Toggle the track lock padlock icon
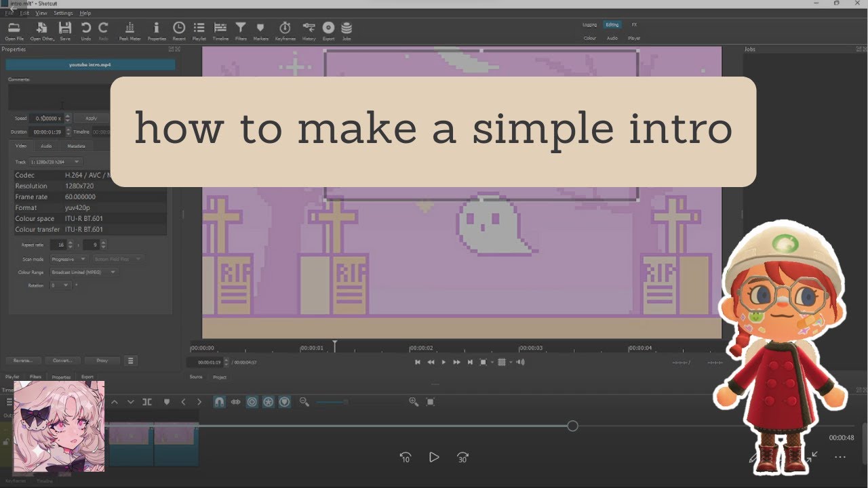This screenshot has height=488, width=868. [x=6, y=442]
